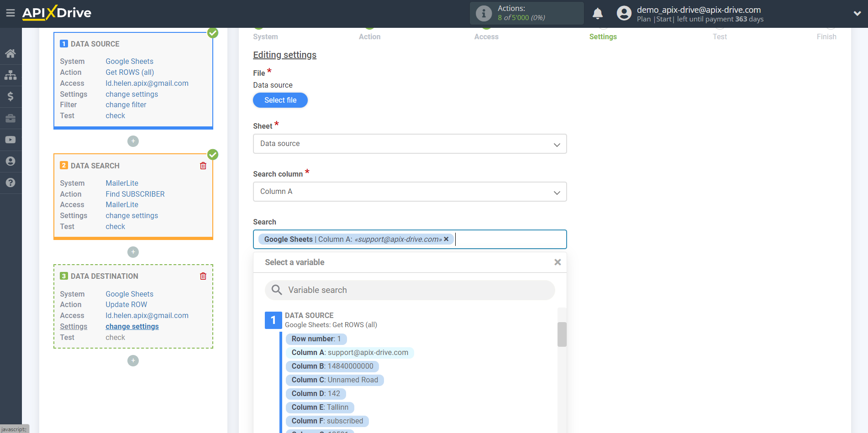This screenshot has width=868, height=433.
Task: Click the ApiX-Drive logo
Action: (x=57, y=13)
